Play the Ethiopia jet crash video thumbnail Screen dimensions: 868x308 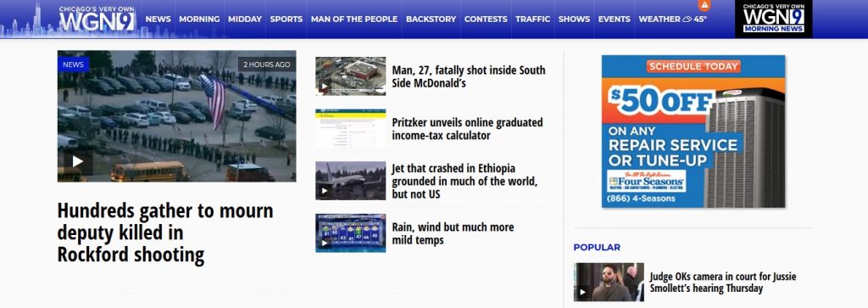click(325, 192)
